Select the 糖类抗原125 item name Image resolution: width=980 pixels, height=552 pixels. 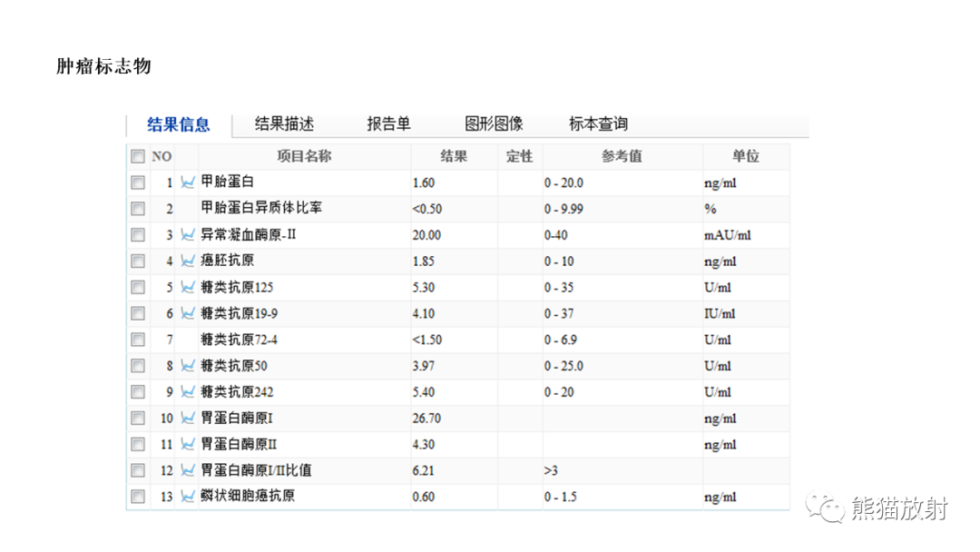click(x=237, y=287)
